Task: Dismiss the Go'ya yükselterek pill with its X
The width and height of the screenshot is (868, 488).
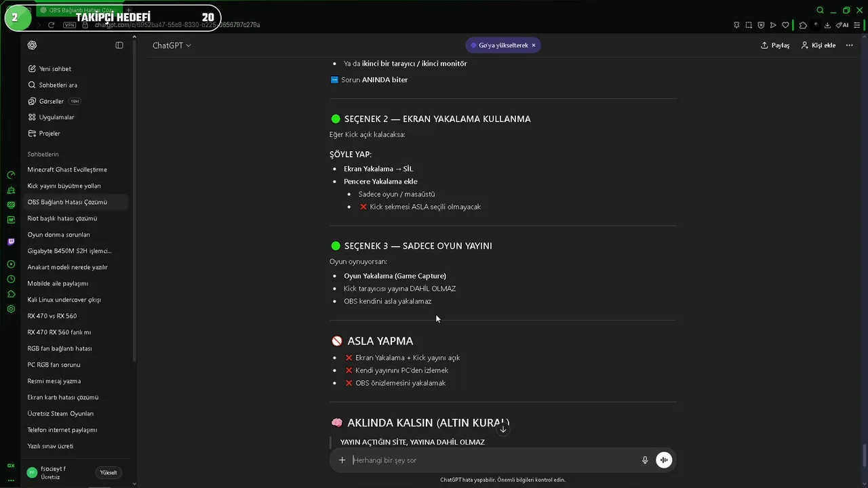Action: [x=534, y=45]
